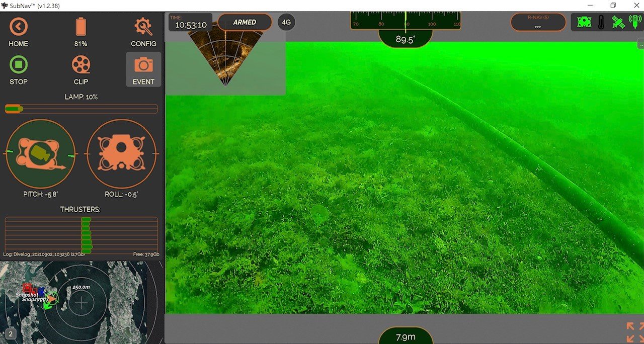The height and width of the screenshot is (344, 644).
Task: Select the 89.5° heading readout
Action: tap(405, 39)
